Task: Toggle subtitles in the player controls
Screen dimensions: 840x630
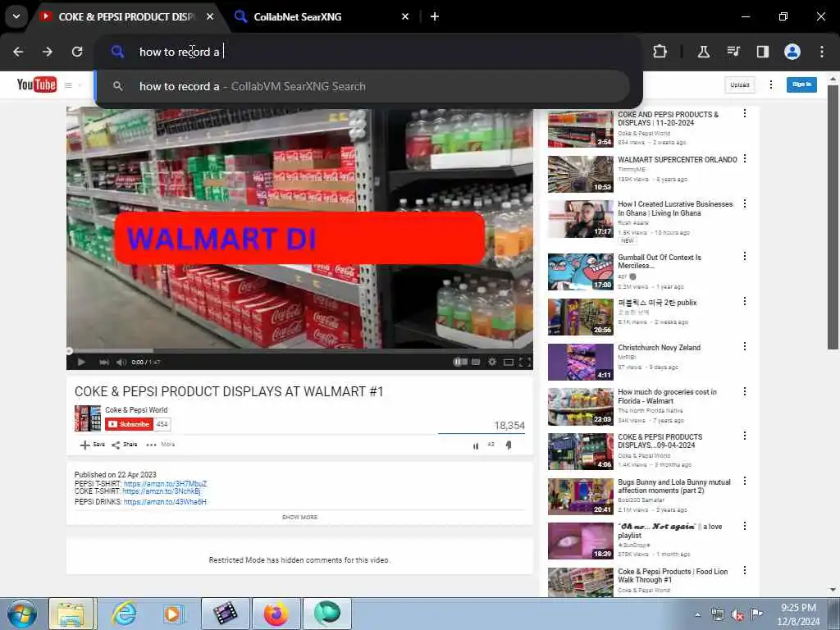Action: pyautogui.click(x=476, y=362)
